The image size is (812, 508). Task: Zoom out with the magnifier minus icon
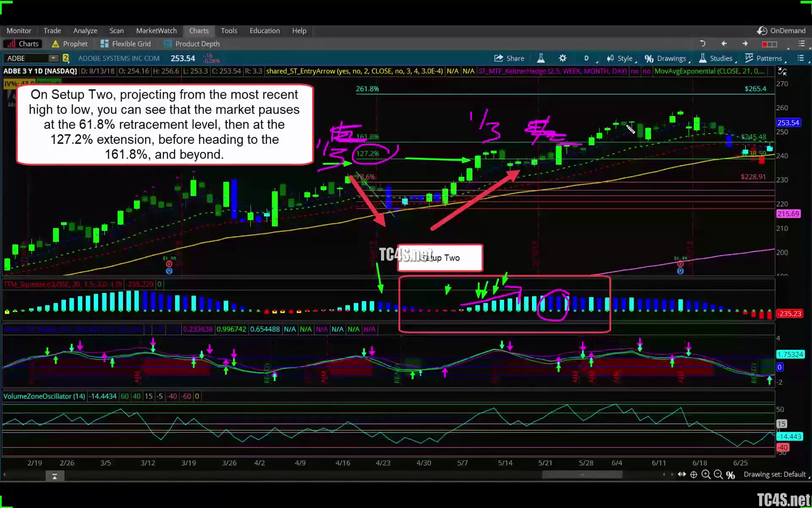pos(718,475)
